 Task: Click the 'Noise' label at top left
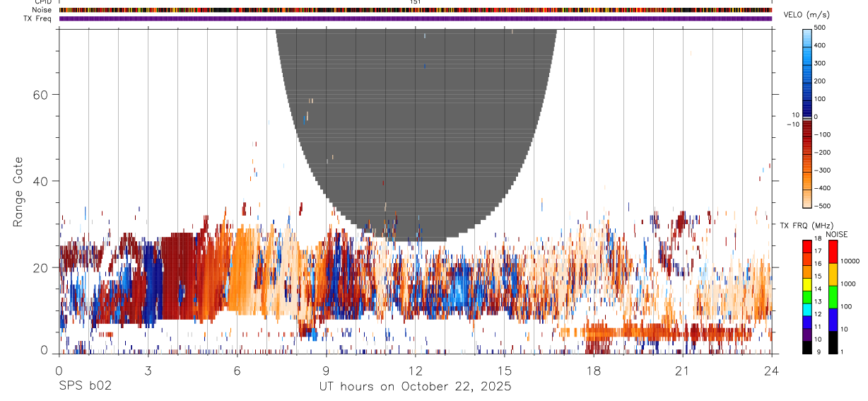tap(43, 10)
